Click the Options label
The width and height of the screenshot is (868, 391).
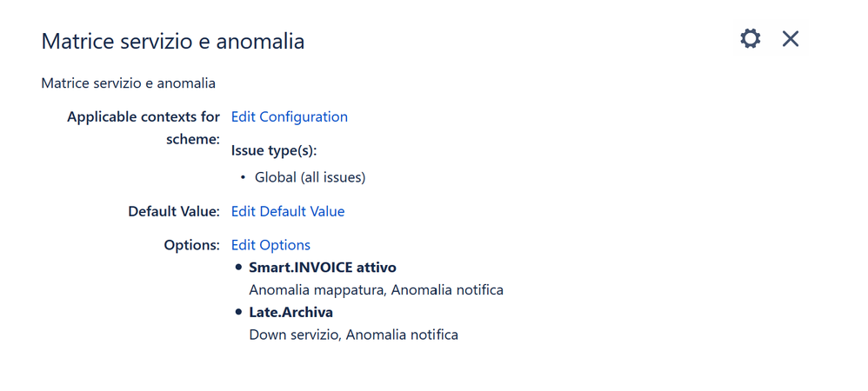(192, 245)
